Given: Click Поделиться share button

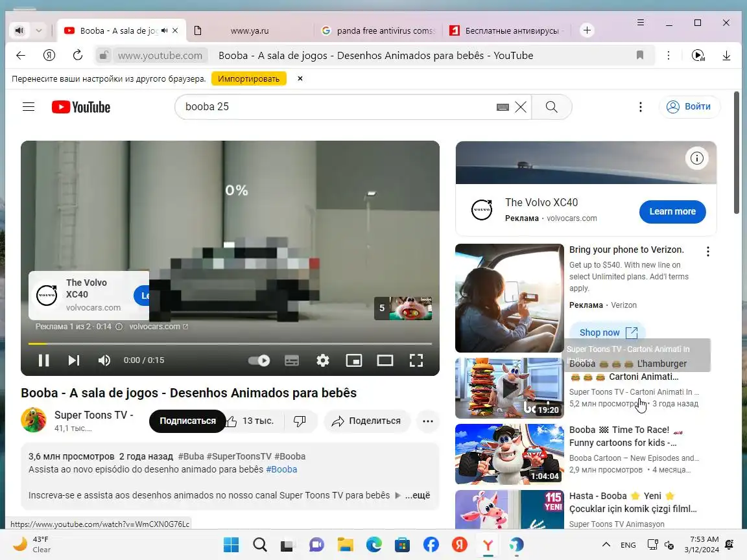Looking at the screenshot, I should tap(367, 421).
